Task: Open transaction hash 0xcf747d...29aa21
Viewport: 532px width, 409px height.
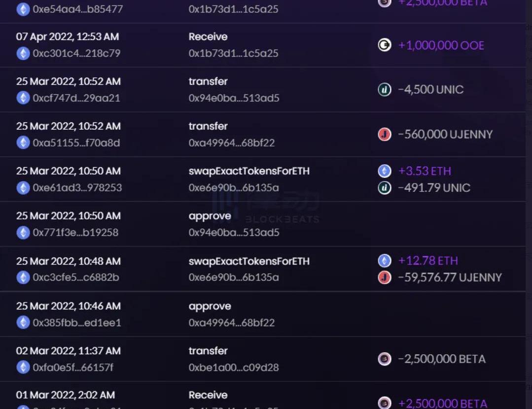Action: pyautogui.click(x=76, y=98)
